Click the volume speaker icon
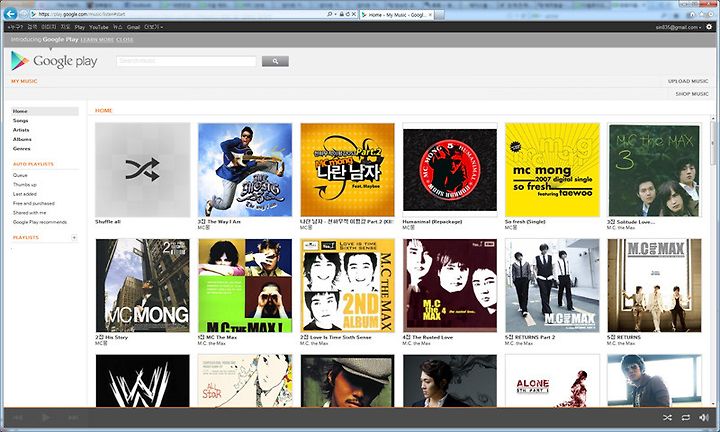 tap(703, 417)
